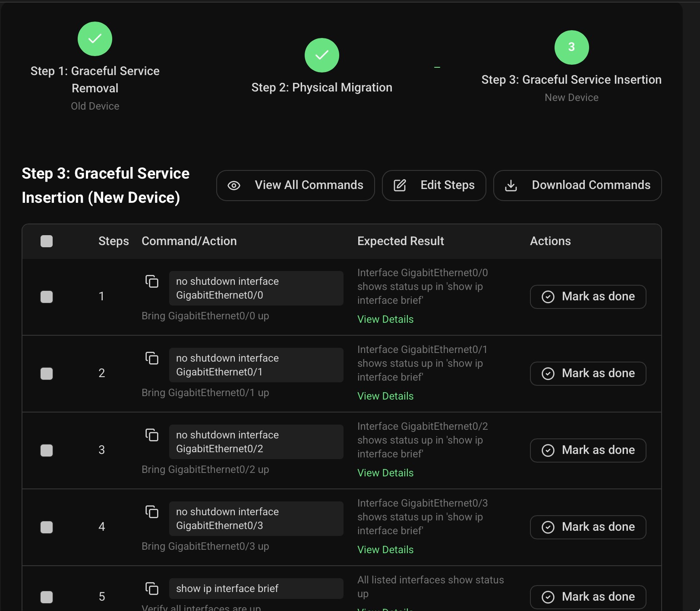Copy the GigabitEthernet0/0 no shutdown command
This screenshot has width=700, height=611.
click(152, 281)
